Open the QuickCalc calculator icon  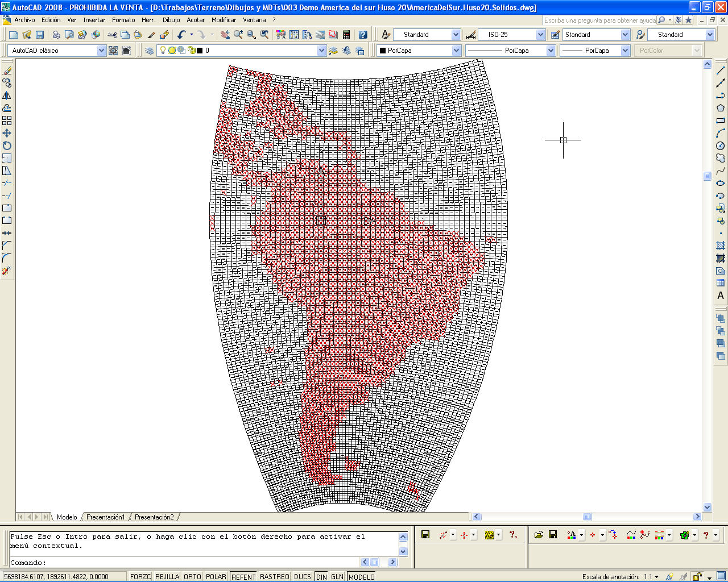[x=346, y=35]
